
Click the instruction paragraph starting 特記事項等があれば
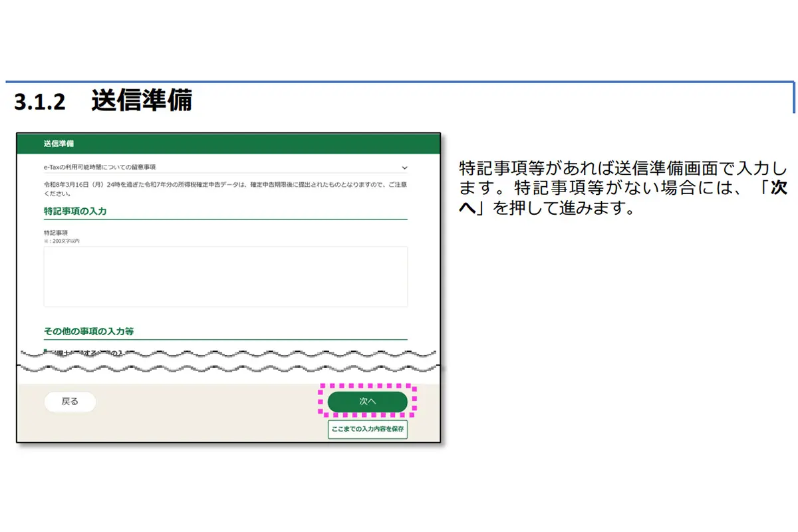pos(623,187)
